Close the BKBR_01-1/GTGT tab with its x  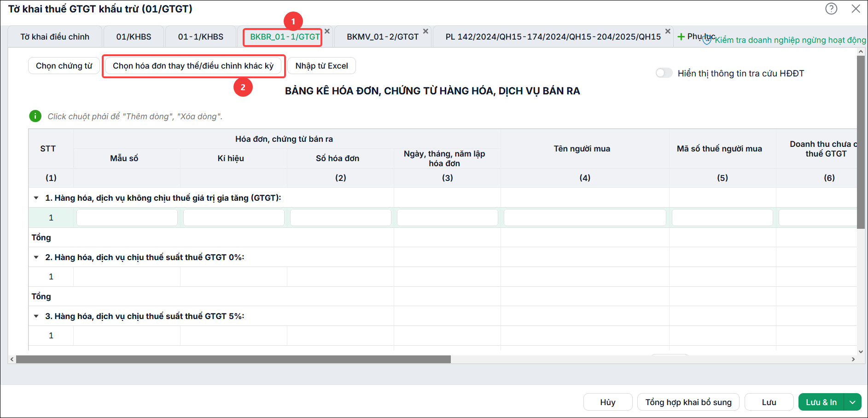(x=327, y=31)
